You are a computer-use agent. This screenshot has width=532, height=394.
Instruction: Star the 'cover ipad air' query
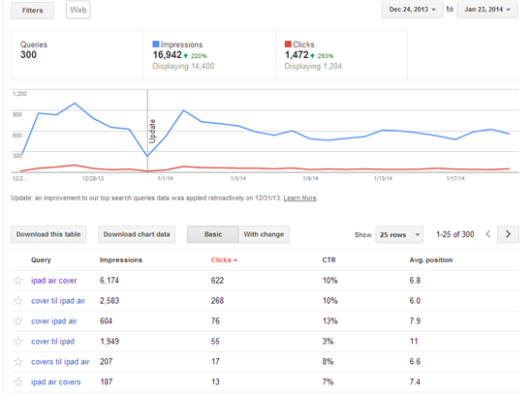point(18,321)
